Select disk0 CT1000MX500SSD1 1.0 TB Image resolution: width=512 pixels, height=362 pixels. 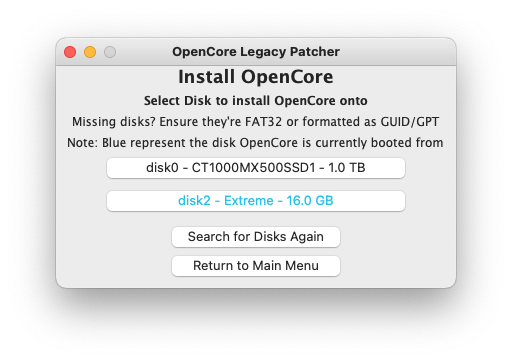coord(256,168)
